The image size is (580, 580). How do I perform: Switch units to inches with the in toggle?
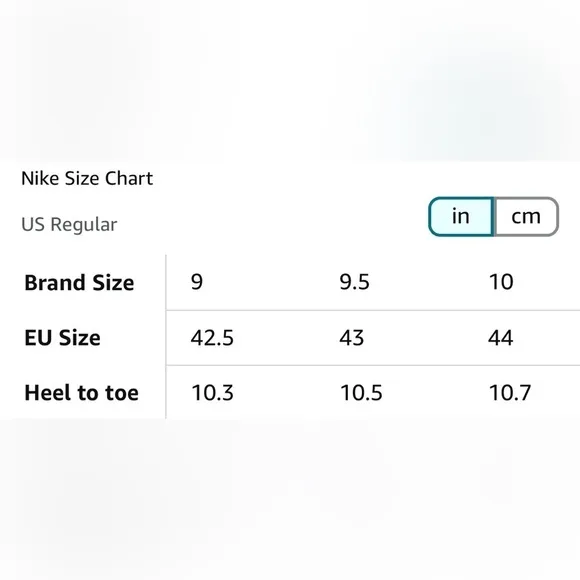pos(461,216)
